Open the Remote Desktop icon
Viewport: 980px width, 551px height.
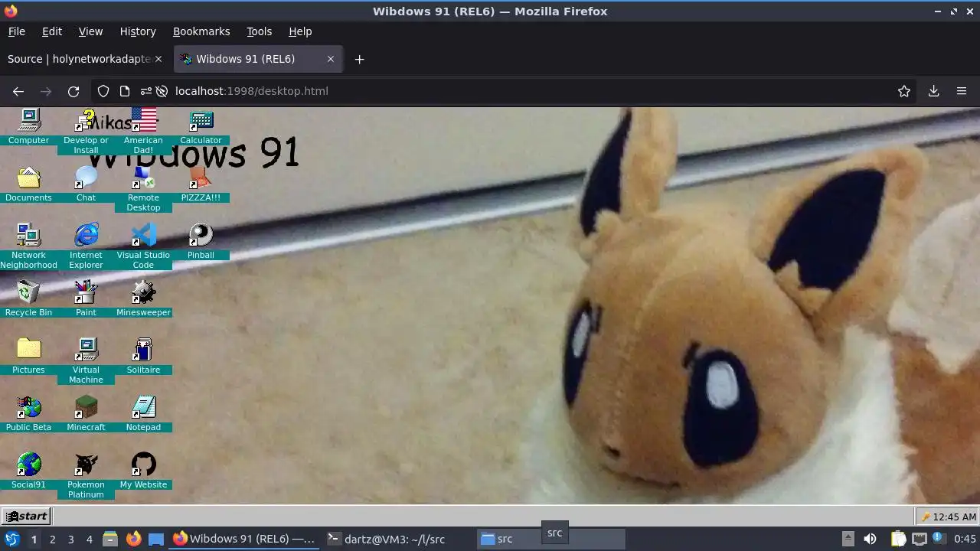(143, 188)
